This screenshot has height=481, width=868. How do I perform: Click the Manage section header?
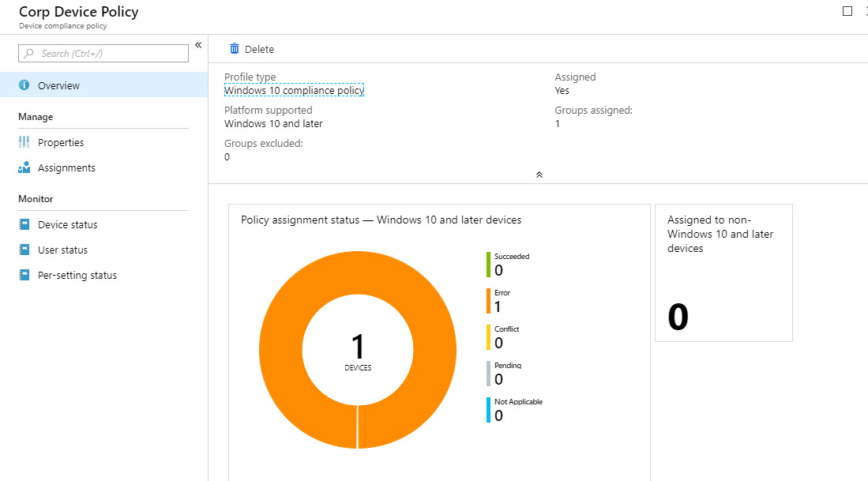(36, 117)
